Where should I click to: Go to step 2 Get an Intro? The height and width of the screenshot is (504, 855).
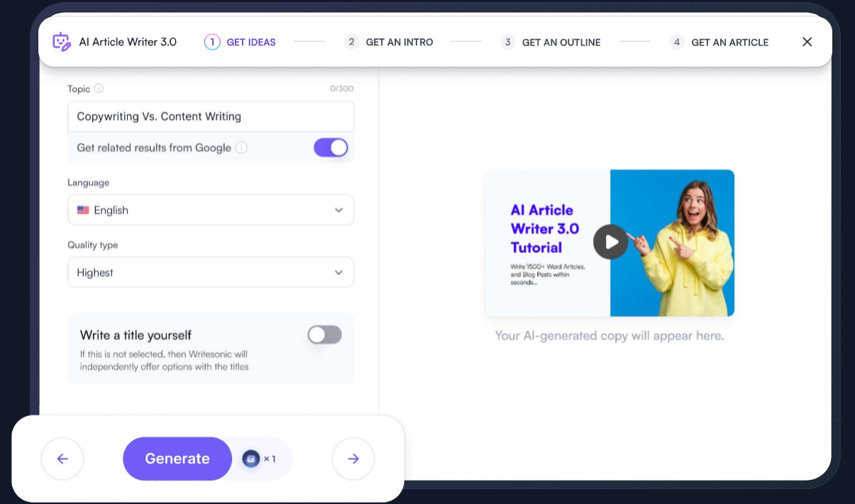pos(388,42)
